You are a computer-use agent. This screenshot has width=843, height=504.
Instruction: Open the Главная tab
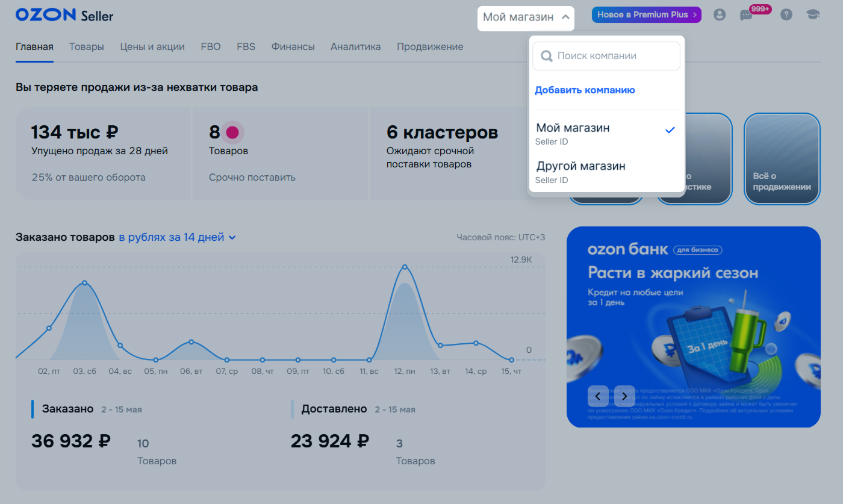coord(34,46)
